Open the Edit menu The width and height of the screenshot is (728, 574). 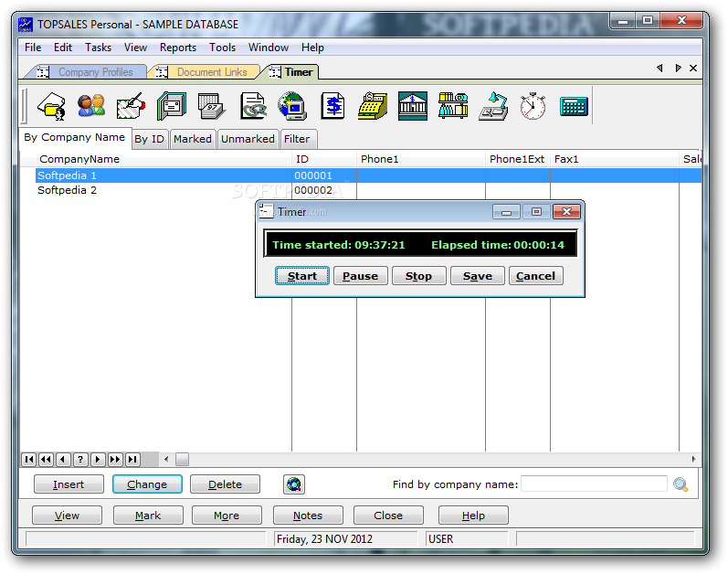tap(63, 48)
